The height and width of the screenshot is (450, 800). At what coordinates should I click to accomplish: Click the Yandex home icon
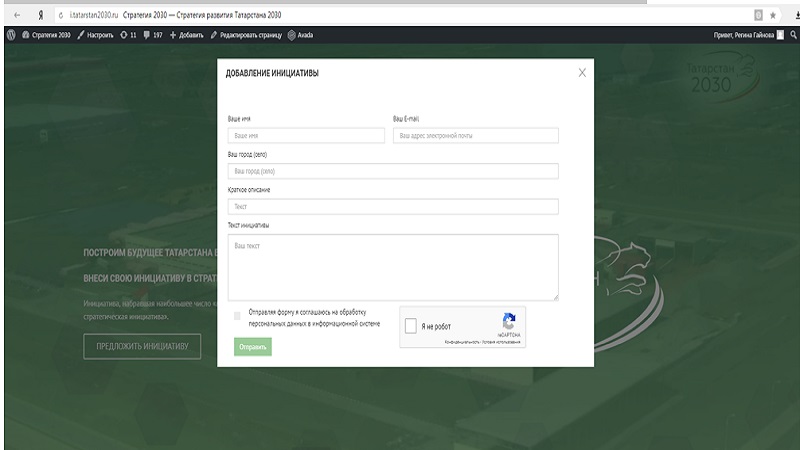[39, 15]
